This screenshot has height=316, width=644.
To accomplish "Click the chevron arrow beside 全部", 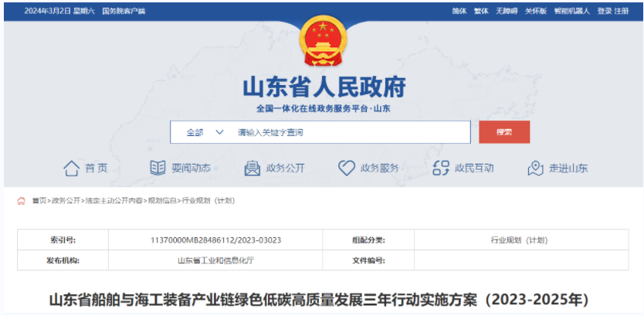I will pos(219,132).
